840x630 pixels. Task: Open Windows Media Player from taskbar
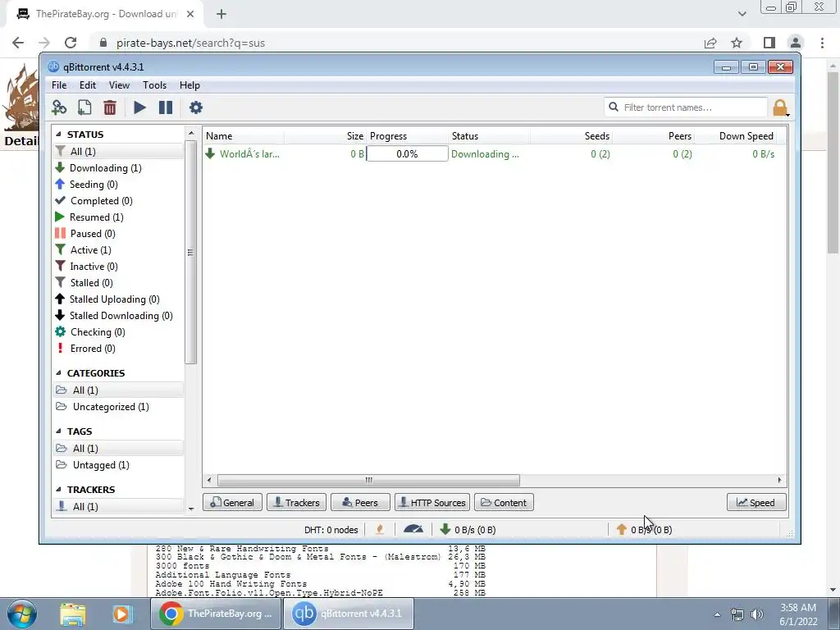tap(121, 614)
